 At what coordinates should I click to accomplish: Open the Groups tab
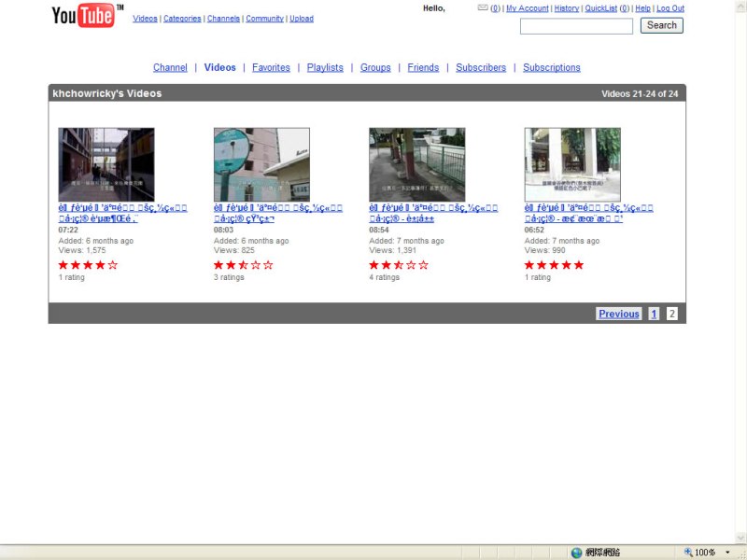pyautogui.click(x=375, y=67)
